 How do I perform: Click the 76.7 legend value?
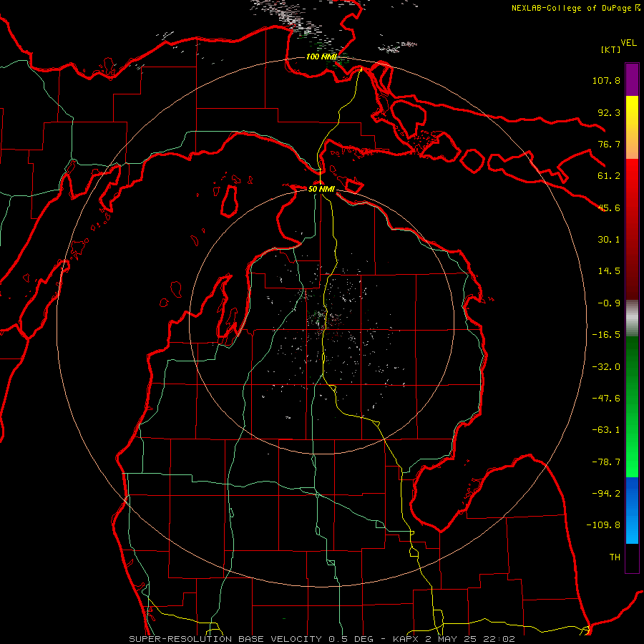tap(609, 144)
